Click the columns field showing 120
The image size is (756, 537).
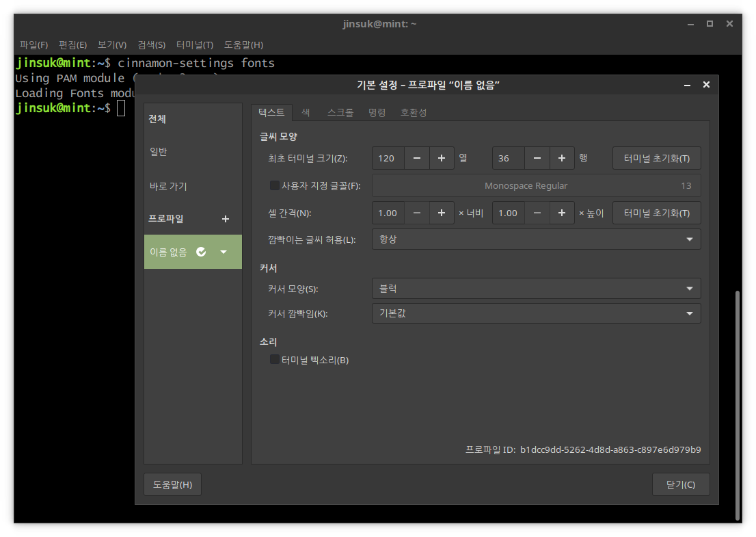point(389,158)
